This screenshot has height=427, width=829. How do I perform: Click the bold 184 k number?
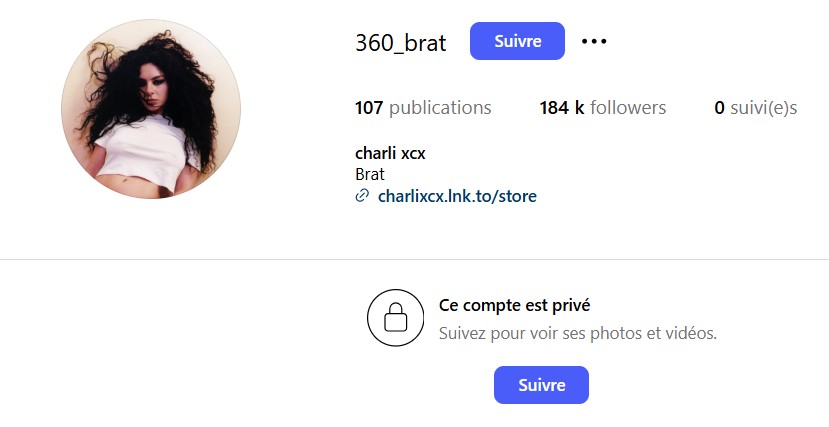pyautogui.click(x=561, y=108)
